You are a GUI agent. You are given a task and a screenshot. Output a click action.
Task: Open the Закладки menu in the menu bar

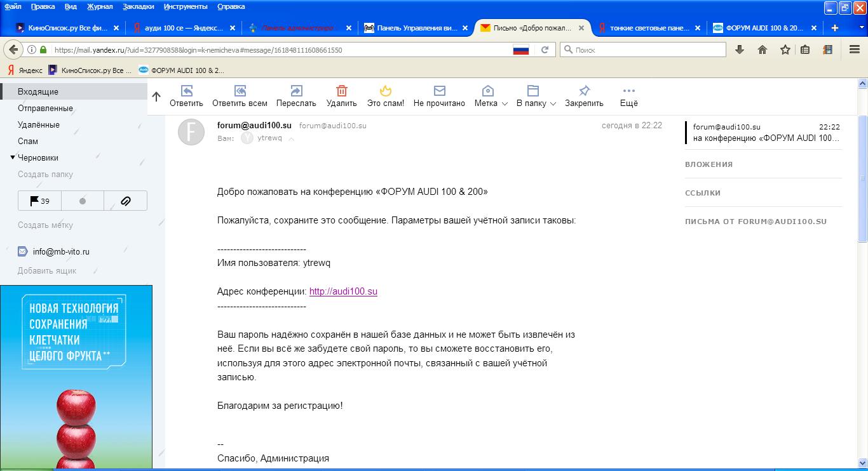click(138, 6)
